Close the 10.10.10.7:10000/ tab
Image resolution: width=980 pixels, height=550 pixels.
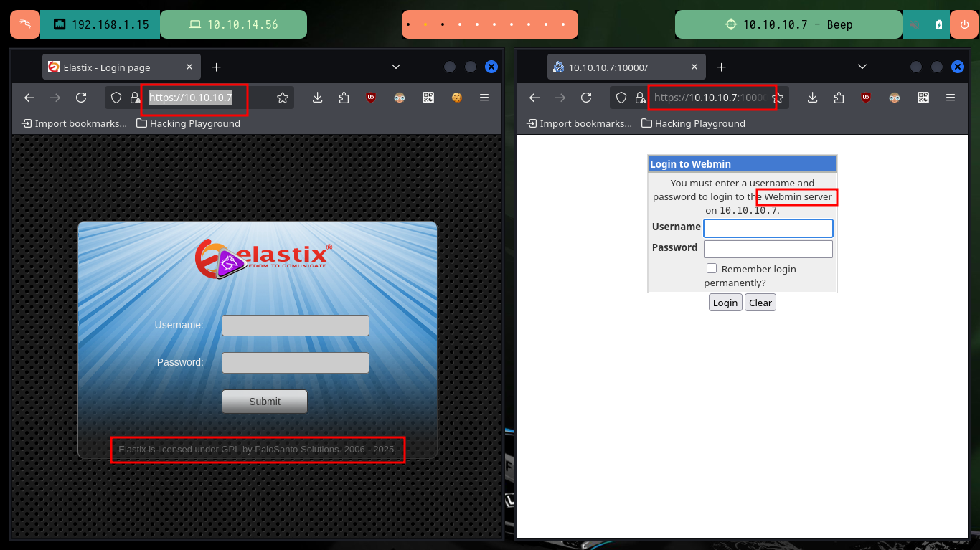(694, 67)
